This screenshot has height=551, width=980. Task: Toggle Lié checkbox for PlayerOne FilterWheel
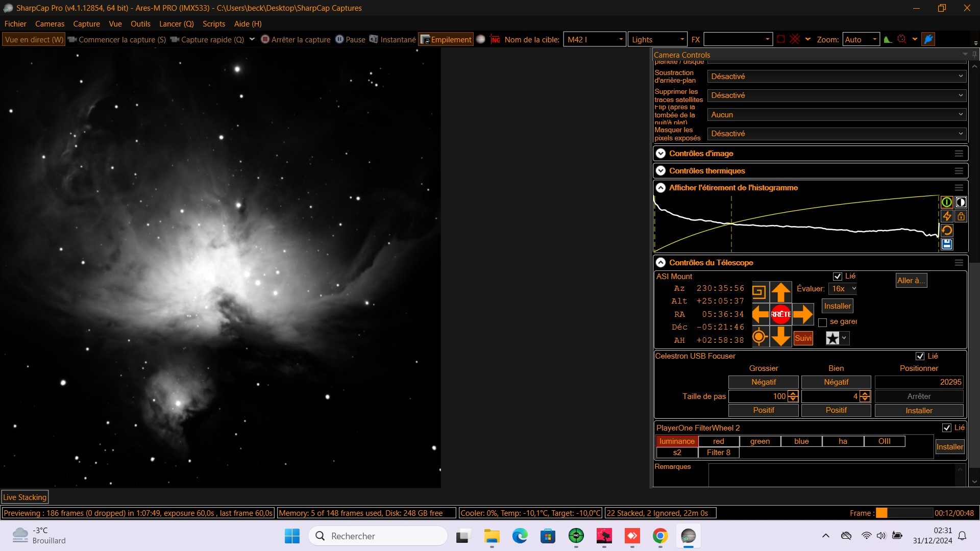pos(947,428)
